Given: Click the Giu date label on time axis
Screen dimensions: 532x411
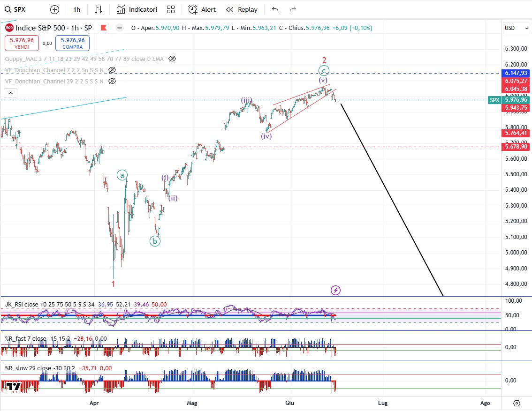Looking at the screenshot, I should coord(289,403).
